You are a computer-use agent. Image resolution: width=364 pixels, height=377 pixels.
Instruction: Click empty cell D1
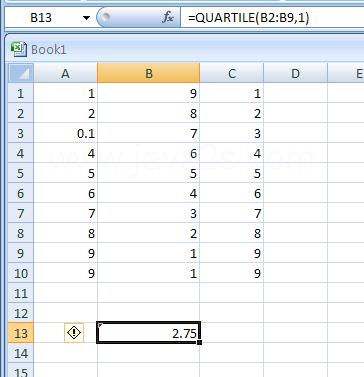(x=295, y=93)
